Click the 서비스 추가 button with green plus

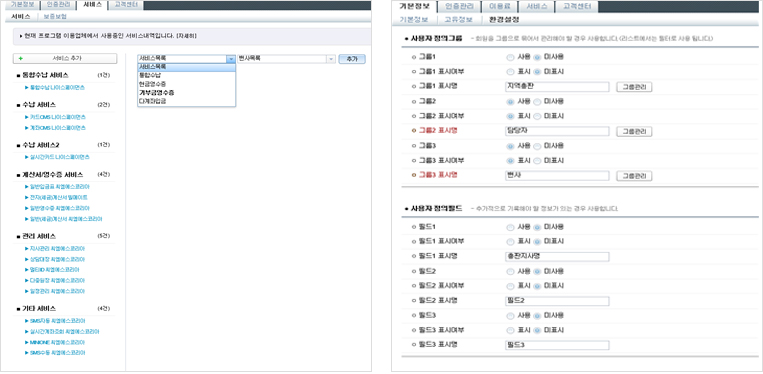pyautogui.click(x=65, y=58)
